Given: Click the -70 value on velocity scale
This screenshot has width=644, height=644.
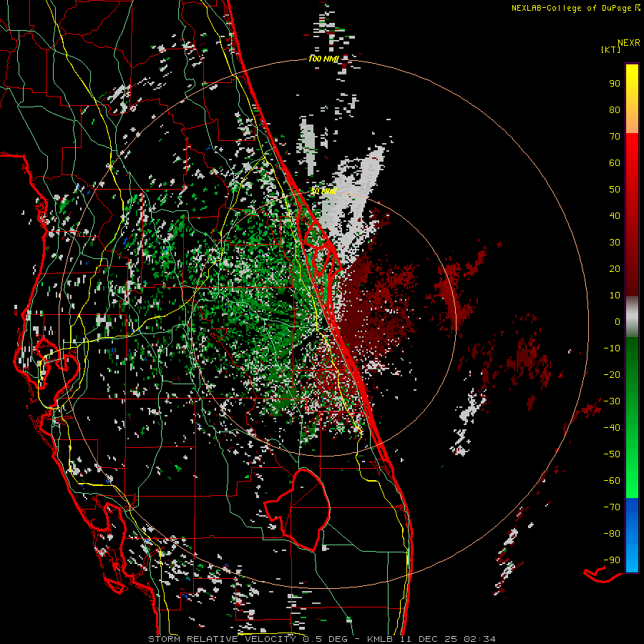Looking at the screenshot, I should 612,507.
